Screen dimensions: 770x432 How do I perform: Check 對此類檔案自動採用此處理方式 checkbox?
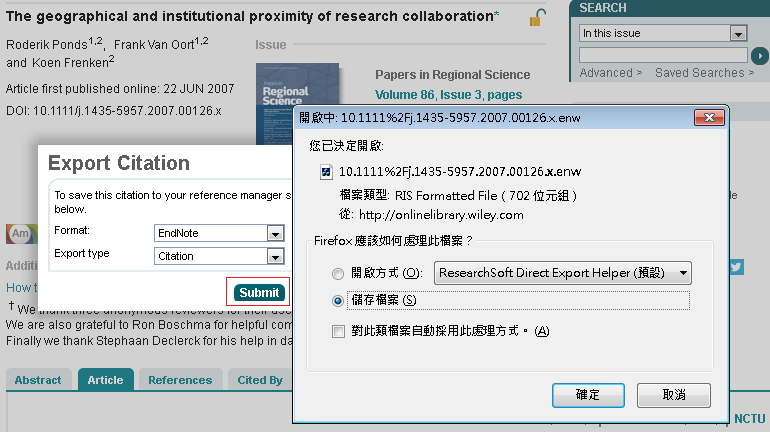(x=338, y=331)
